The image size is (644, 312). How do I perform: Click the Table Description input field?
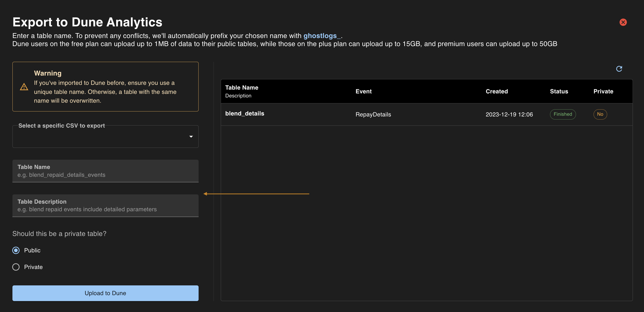pos(105,206)
